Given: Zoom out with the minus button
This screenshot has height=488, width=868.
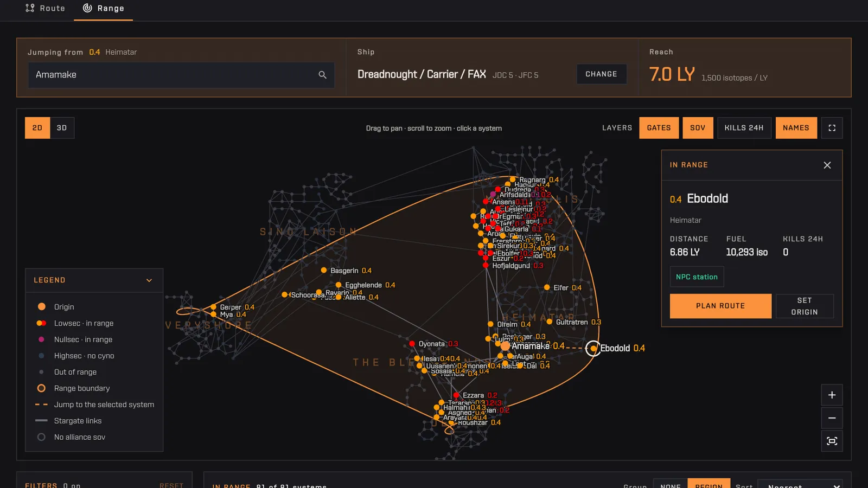Looking at the screenshot, I should [x=832, y=418].
